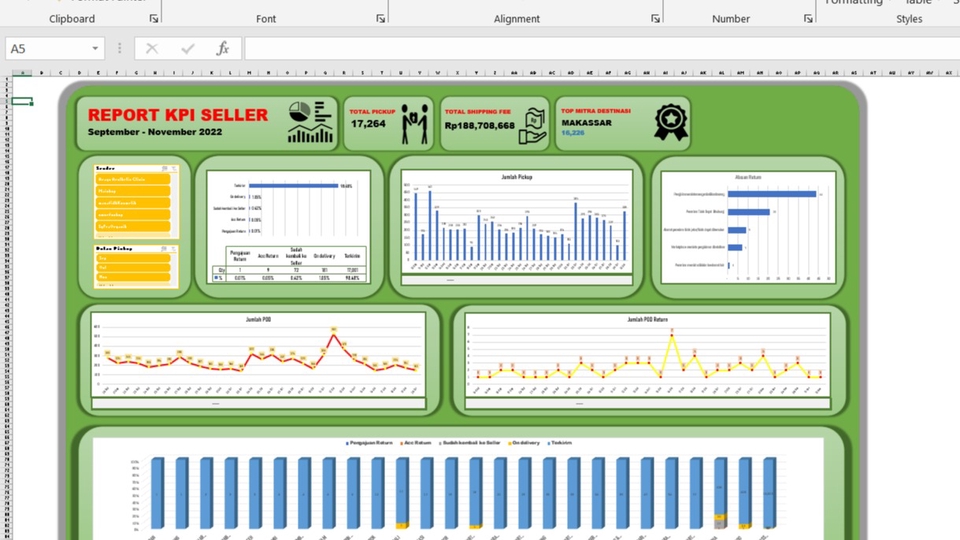
Task: Click the Select All corner of the sheet
Action: 6,73
